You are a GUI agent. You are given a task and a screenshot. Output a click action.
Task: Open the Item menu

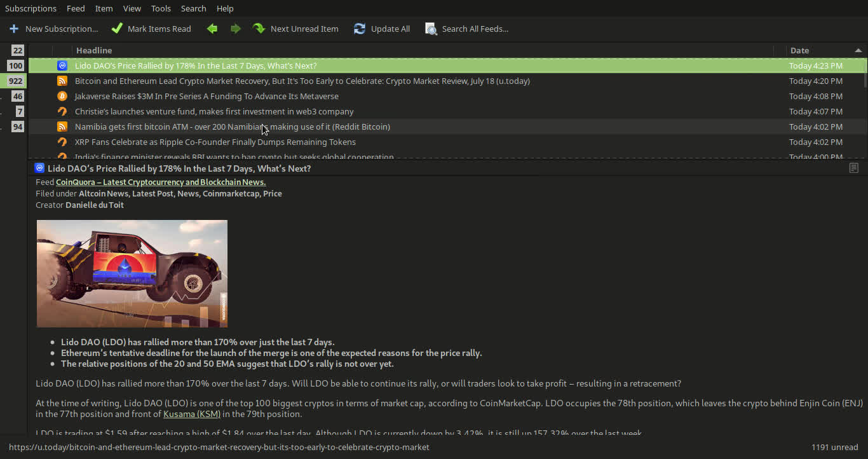[x=104, y=8]
